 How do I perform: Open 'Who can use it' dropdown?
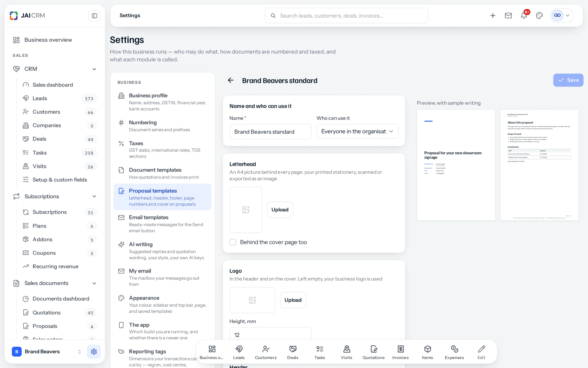tap(357, 131)
